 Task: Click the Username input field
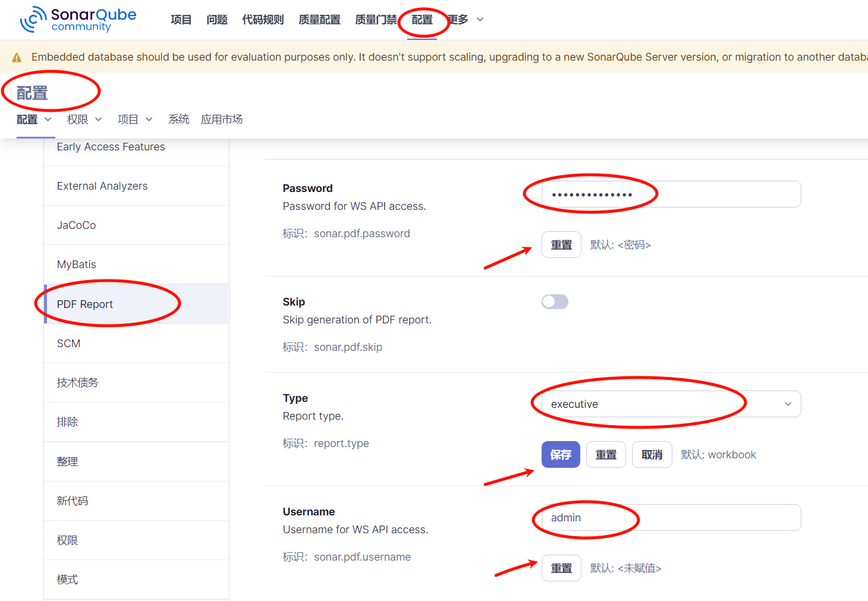[x=671, y=518]
